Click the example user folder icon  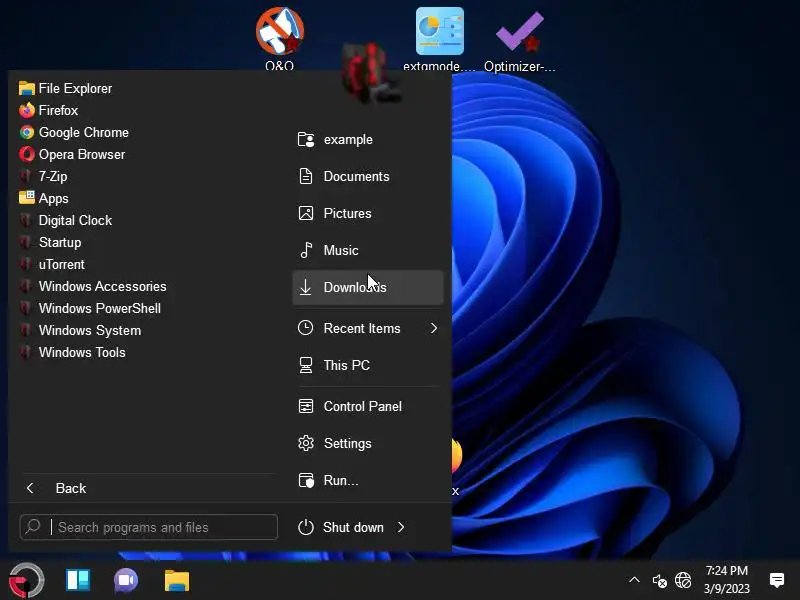pyautogui.click(x=306, y=139)
